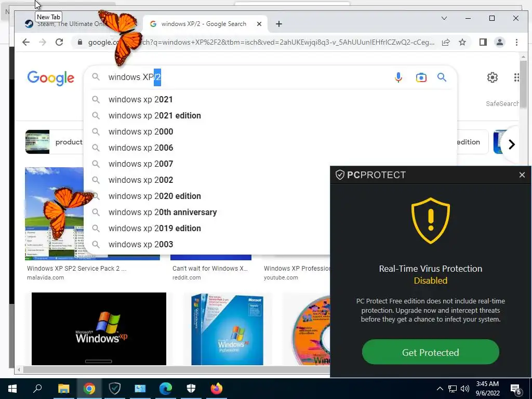Image resolution: width=532 pixels, height=399 pixels.
Task: Open PC Protect from the taskbar
Action: point(115,389)
